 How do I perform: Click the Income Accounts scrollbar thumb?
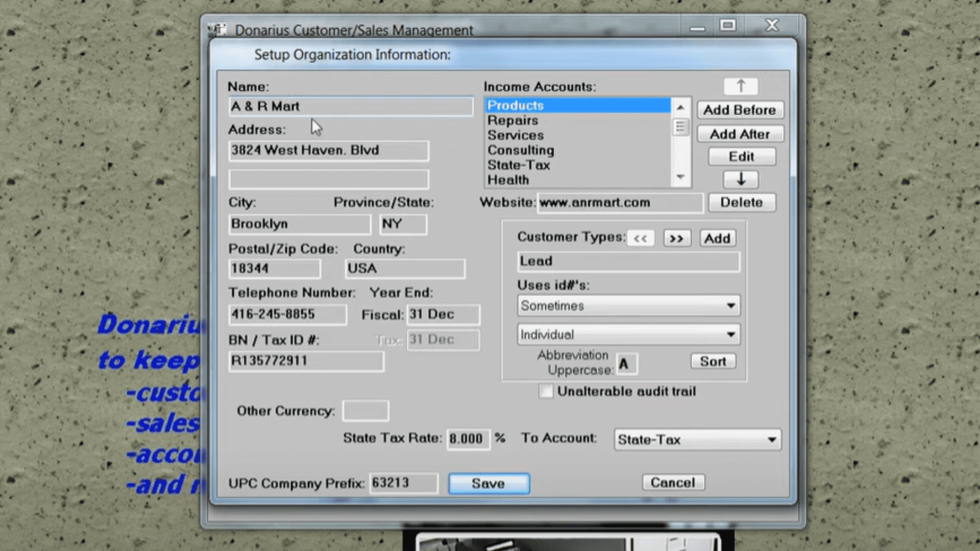click(680, 127)
